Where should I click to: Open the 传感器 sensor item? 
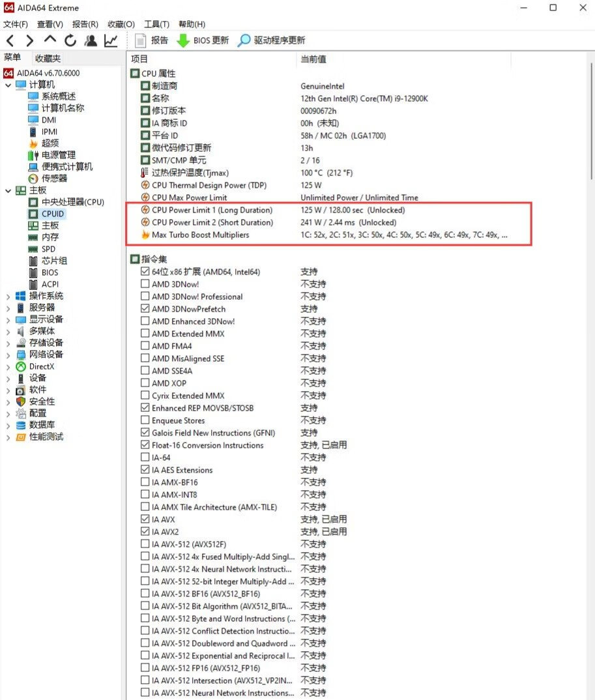pyautogui.click(x=54, y=178)
